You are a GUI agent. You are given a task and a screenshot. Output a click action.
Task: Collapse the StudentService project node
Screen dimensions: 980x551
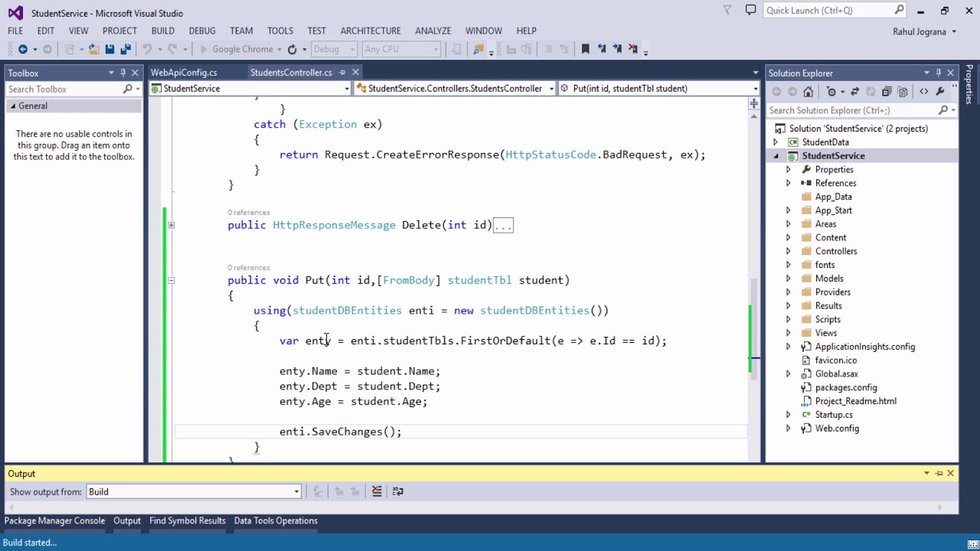click(776, 156)
